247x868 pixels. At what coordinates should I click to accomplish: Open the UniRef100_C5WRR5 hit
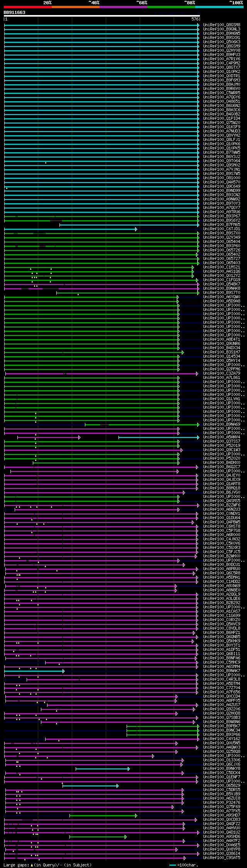click(x=222, y=93)
